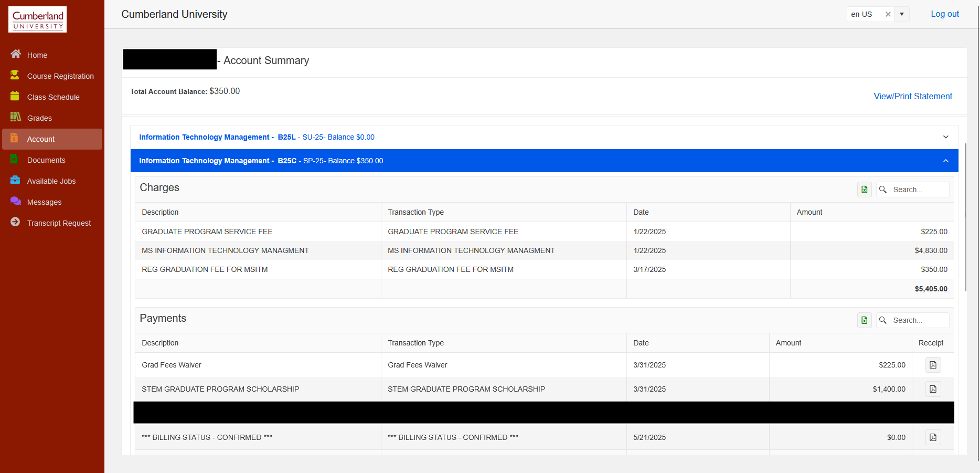Click the Grades books icon
980x473 pixels.
coord(16,117)
